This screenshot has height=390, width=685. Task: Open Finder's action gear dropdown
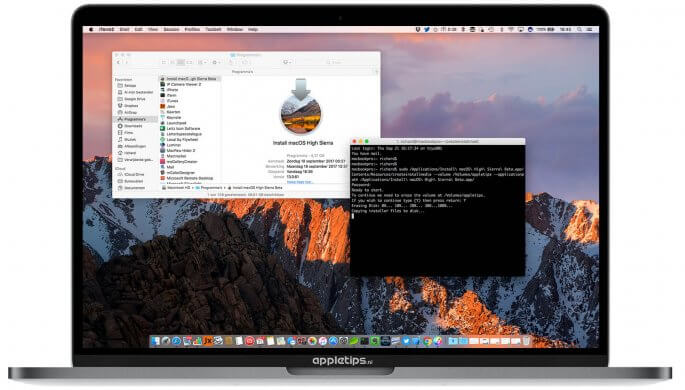click(x=215, y=62)
